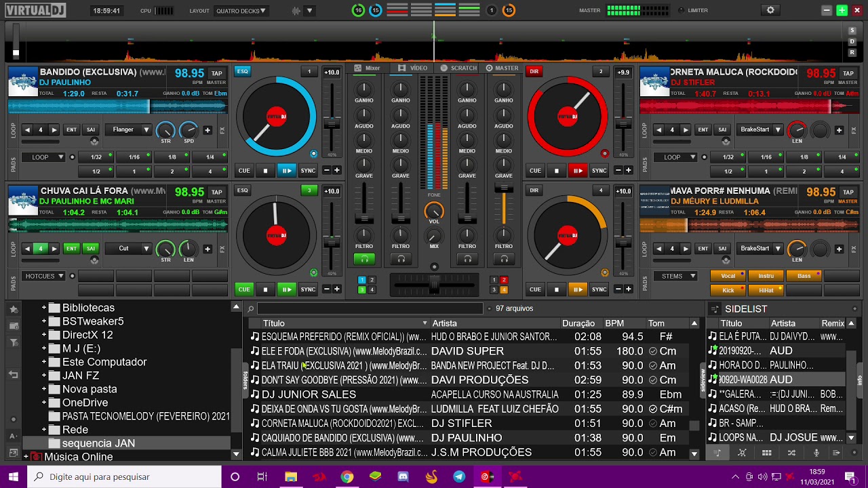The height and width of the screenshot is (488, 868).
Task: Click the deck 1 pitch fader
Action: 332,122
